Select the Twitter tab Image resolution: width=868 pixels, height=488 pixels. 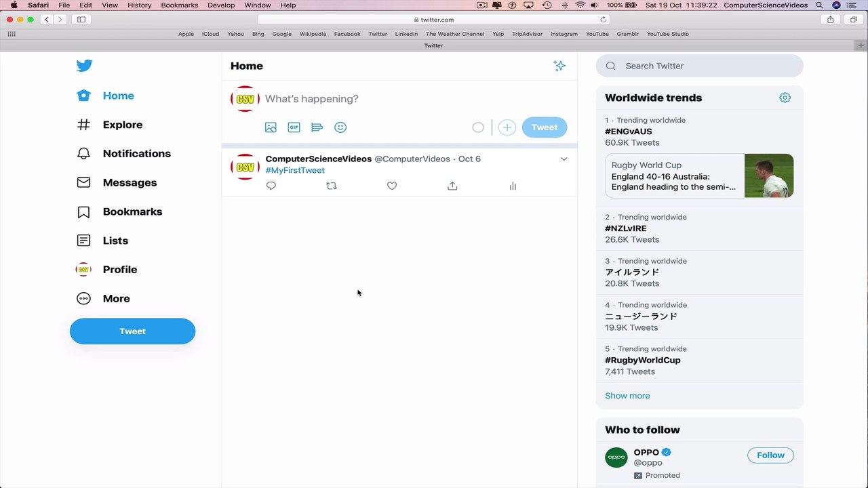(x=433, y=45)
